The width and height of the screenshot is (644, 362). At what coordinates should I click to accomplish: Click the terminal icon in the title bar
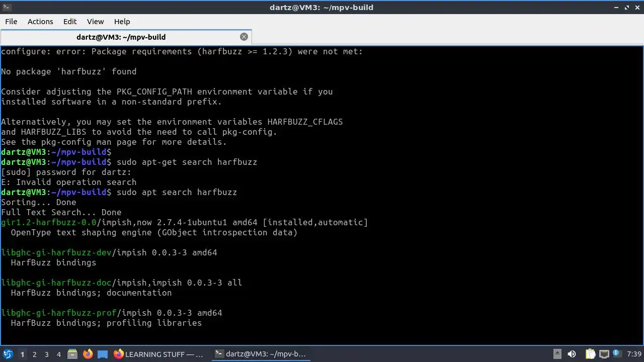[x=6, y=7]
